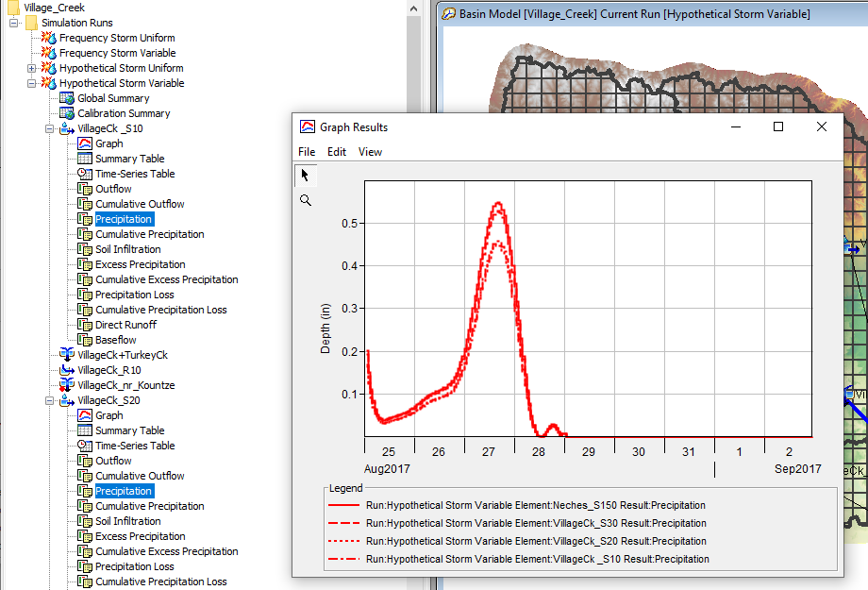Viewport: 868px width, 590px height.
Task: Collapse the Hypothetical Storm Variable run
Action: click(x=32, y=83)
